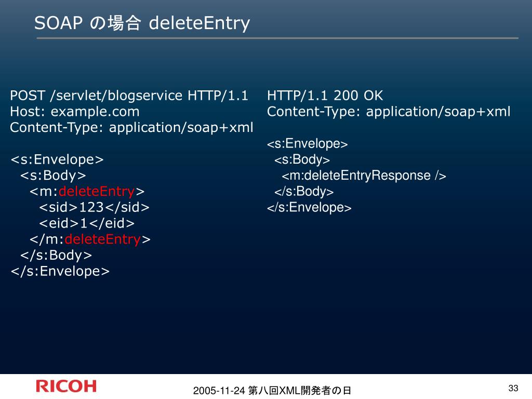
Task: Click the opening <s:Envelope> tag in the request
Action: pos(57,159)
